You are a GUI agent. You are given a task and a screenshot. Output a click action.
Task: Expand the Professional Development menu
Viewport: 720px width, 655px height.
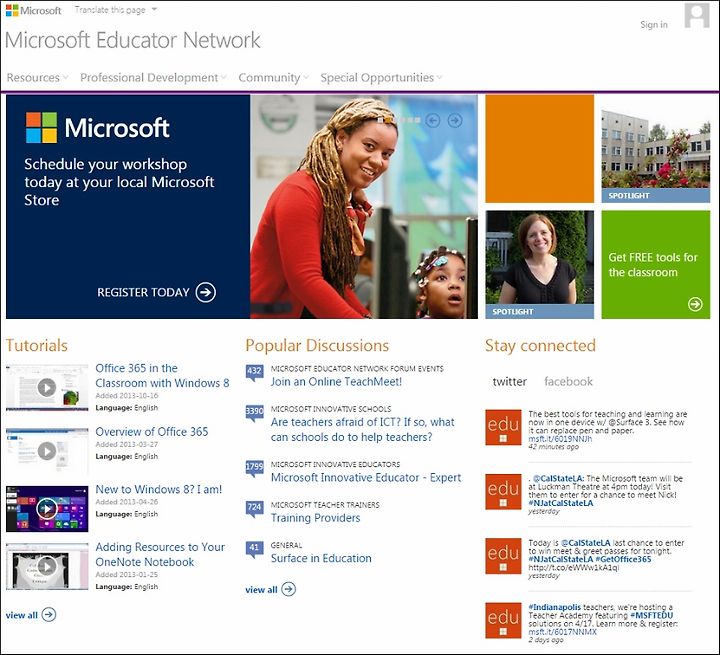pyautogui.click(x=153, y=78)
